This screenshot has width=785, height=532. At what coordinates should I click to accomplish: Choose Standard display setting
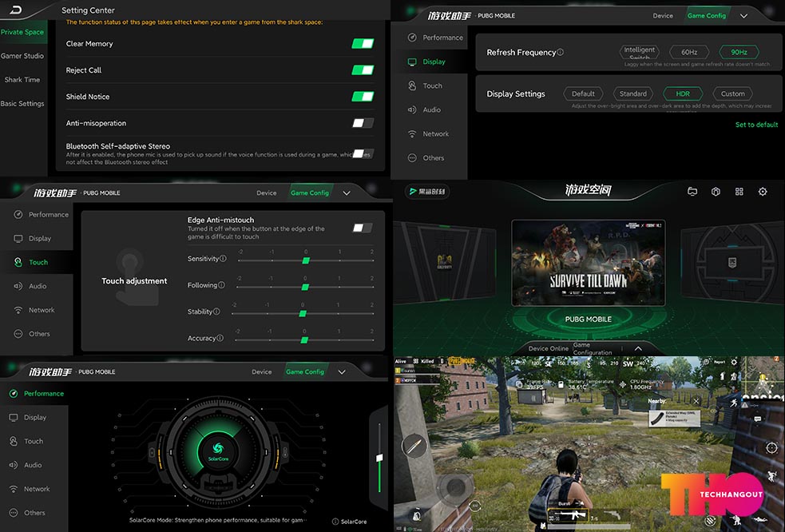coord(632,93)
